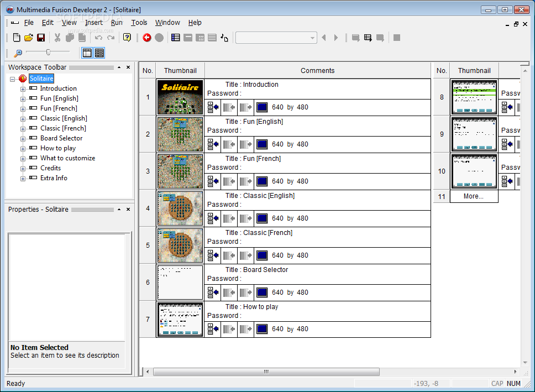Click the Title : How to play text
This screenshot has height=392, width=535.
pyautogui.click(x=252, y=307)
